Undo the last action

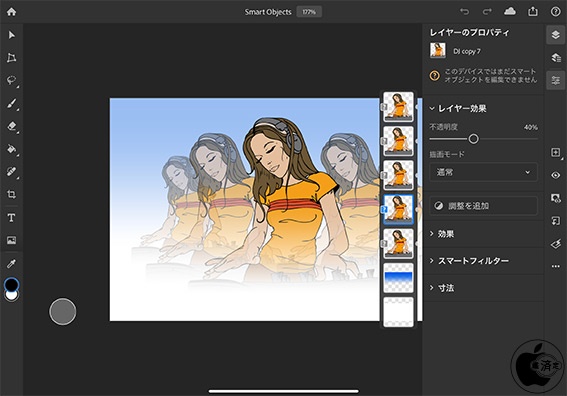click(464, 12)
